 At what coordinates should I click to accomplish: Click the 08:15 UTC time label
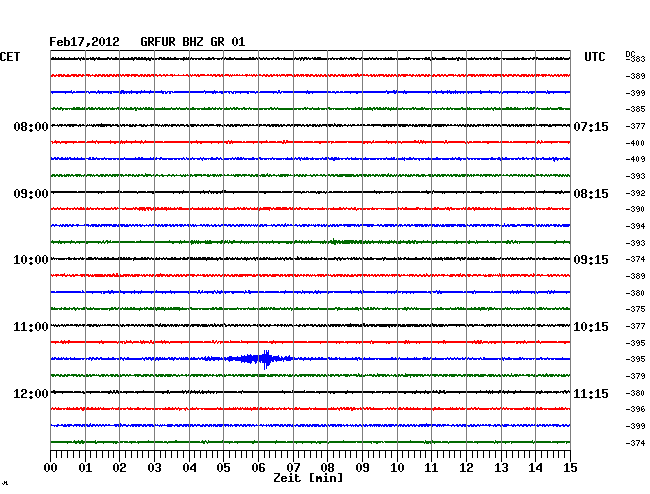pos(591,194)
